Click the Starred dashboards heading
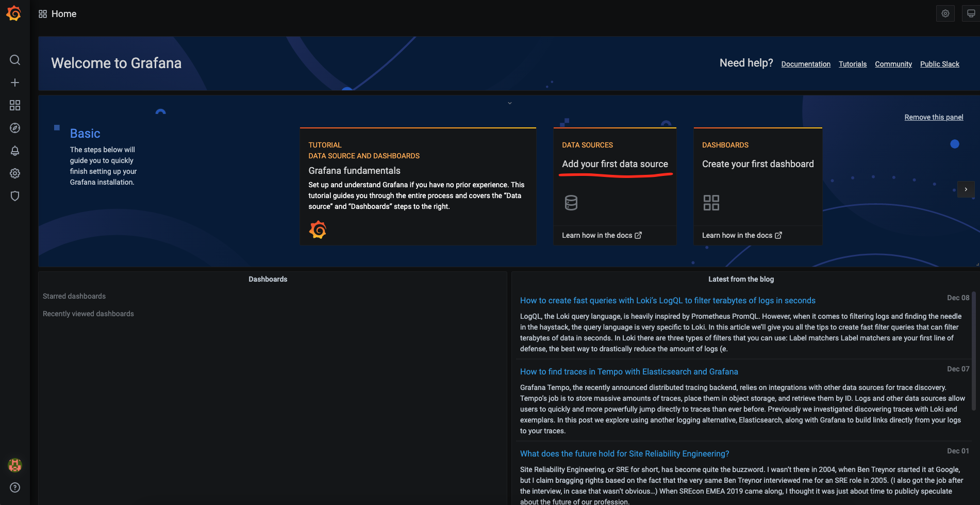Screen dimensions: 980x505 74,296
